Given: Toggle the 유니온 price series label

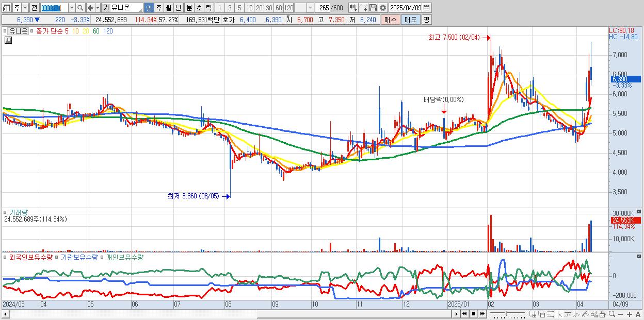Looking at the screenshot, I should (x=18, y=31).
